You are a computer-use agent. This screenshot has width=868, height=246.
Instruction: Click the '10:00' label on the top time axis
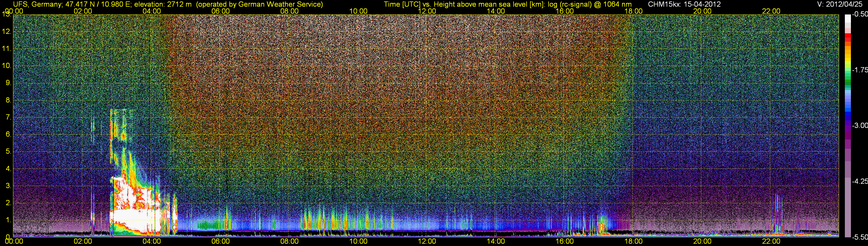358,11
